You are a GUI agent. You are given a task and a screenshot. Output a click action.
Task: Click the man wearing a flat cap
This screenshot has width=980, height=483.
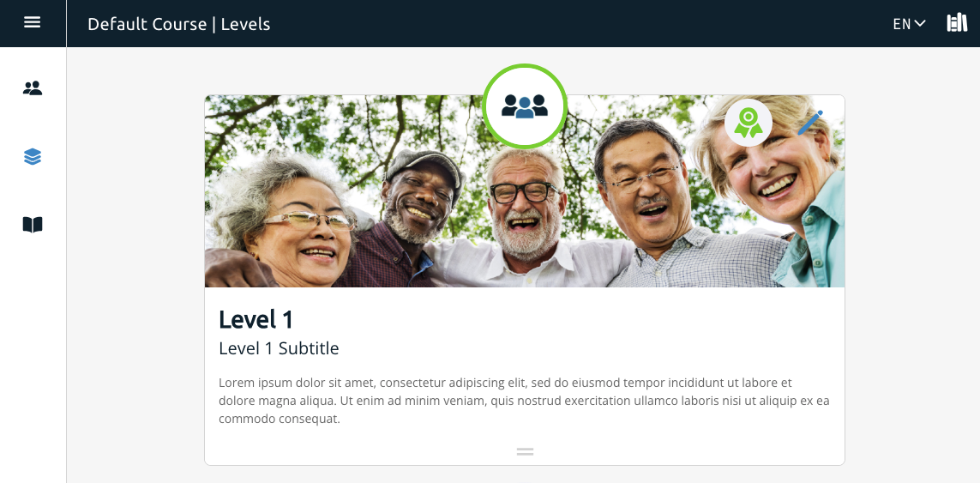[x=422, y=194]
